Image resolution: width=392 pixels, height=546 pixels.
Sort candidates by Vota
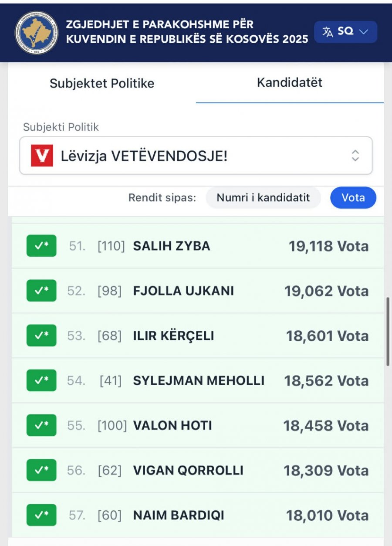353,198
